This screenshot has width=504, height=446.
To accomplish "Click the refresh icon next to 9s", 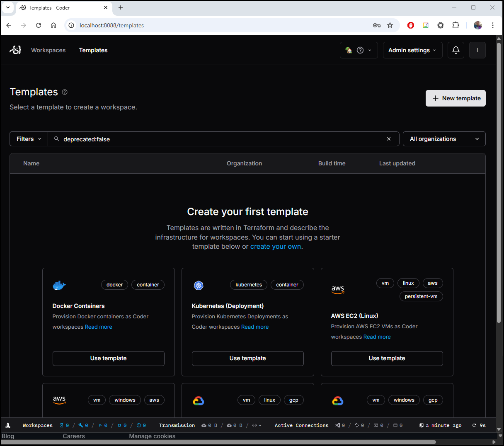I will [474, 425].
